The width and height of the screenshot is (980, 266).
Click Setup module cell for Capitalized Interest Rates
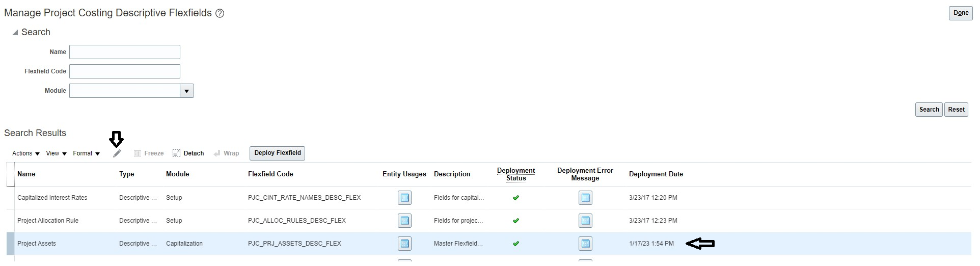[x=174, y=198]
